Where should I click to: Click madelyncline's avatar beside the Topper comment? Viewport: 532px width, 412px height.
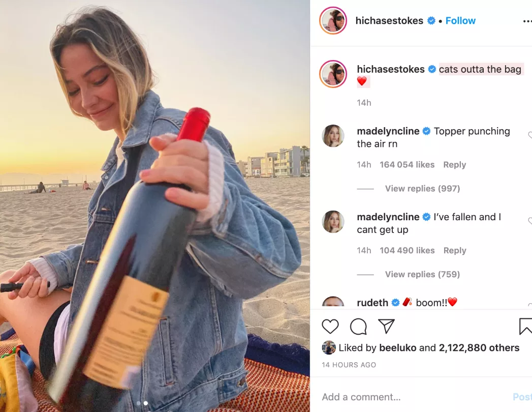pos(333,136)
